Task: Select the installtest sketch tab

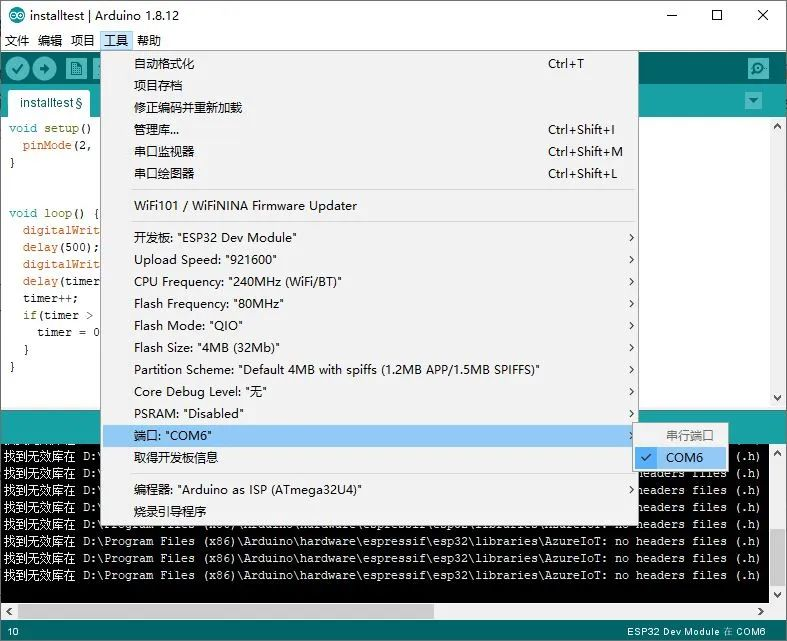Action: [50, 103]
